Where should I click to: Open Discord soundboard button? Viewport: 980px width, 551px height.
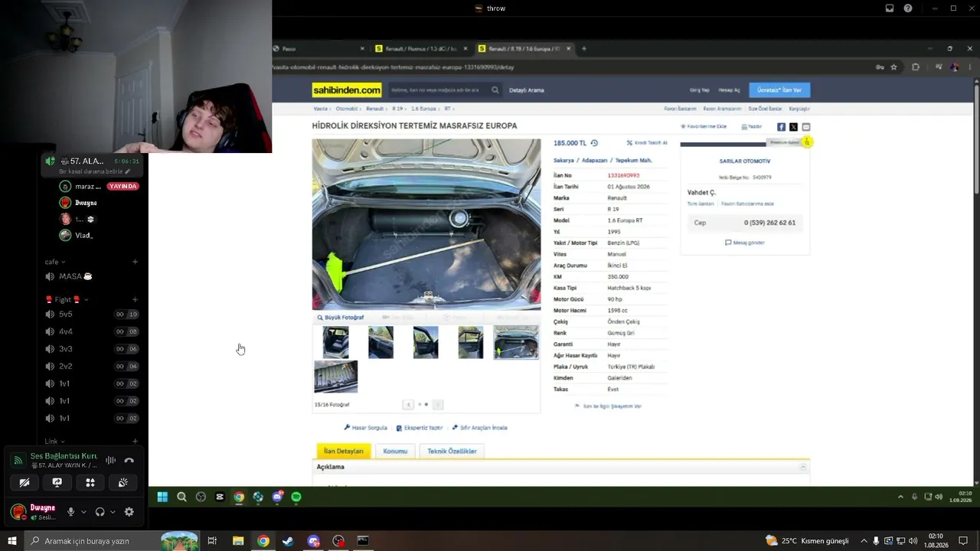point(123,483)
